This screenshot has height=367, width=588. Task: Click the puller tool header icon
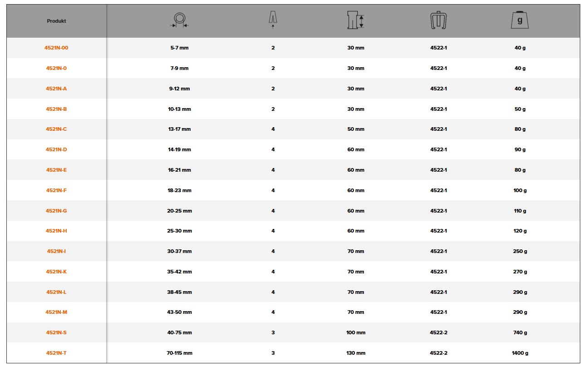click(438, 21)
